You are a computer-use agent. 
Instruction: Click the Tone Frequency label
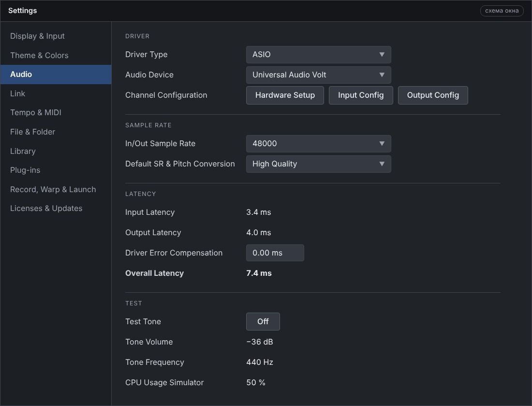[x=154, y=362]
